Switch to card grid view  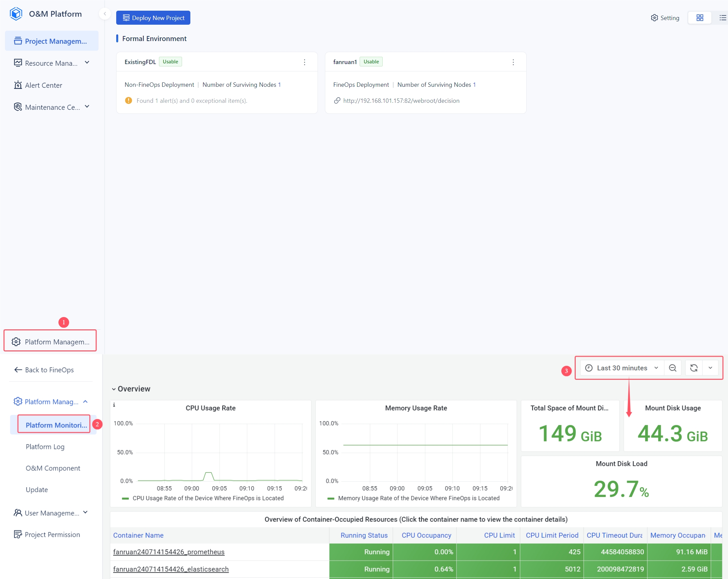700,18
